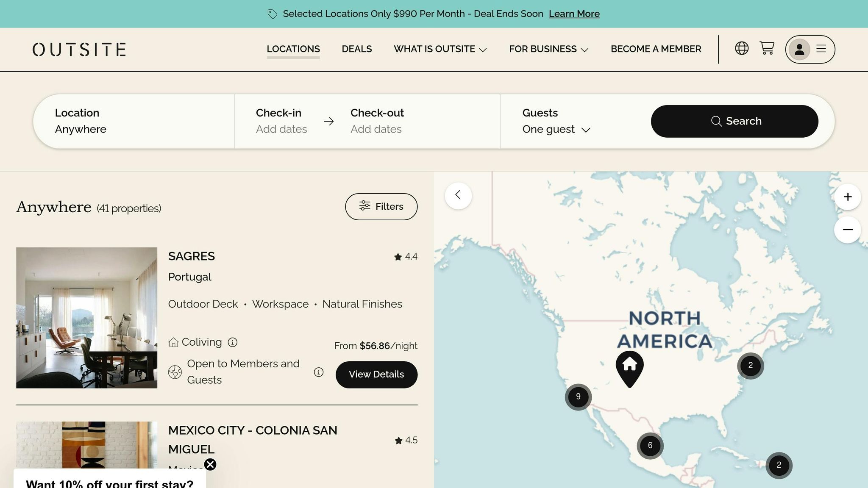This screenshot has width=868, height=488.
Task: Collapse the map with back chevron
Action: (x=458, y=195)
